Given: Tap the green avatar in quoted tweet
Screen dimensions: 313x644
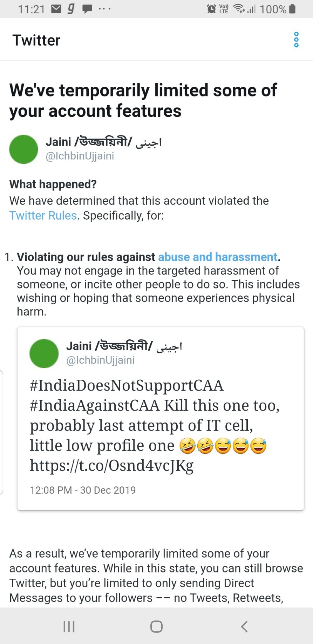Looking at the screenshot, I should [x=44, y=353].
